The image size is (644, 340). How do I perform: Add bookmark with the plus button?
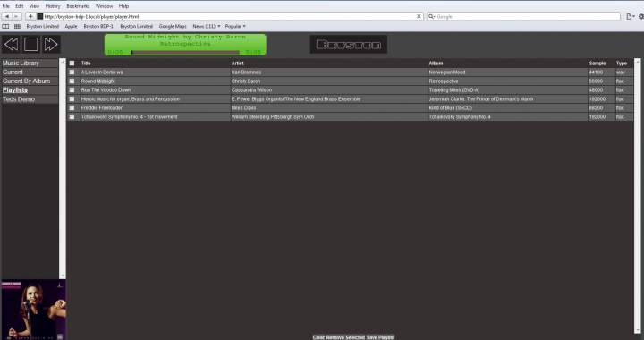(x=30, y=16)
